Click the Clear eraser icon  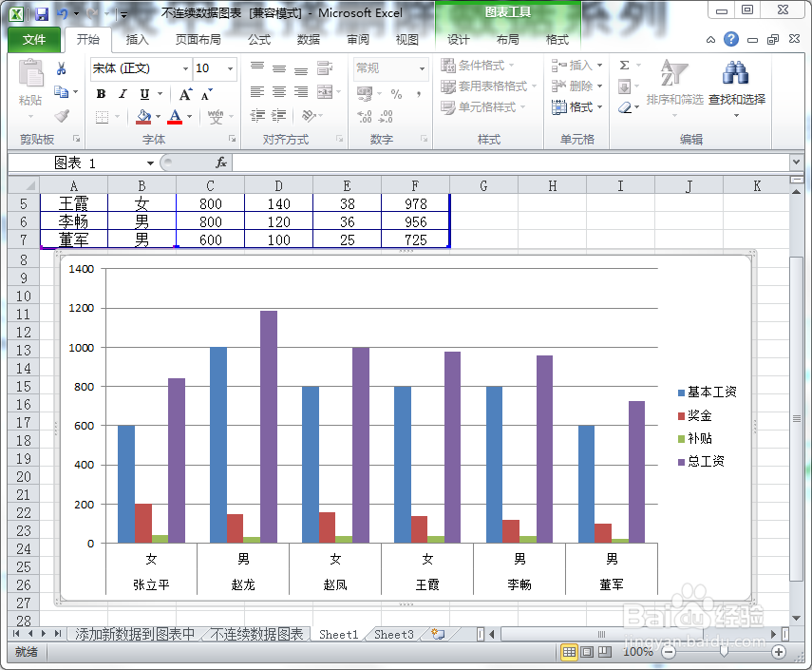pos(625,107)
